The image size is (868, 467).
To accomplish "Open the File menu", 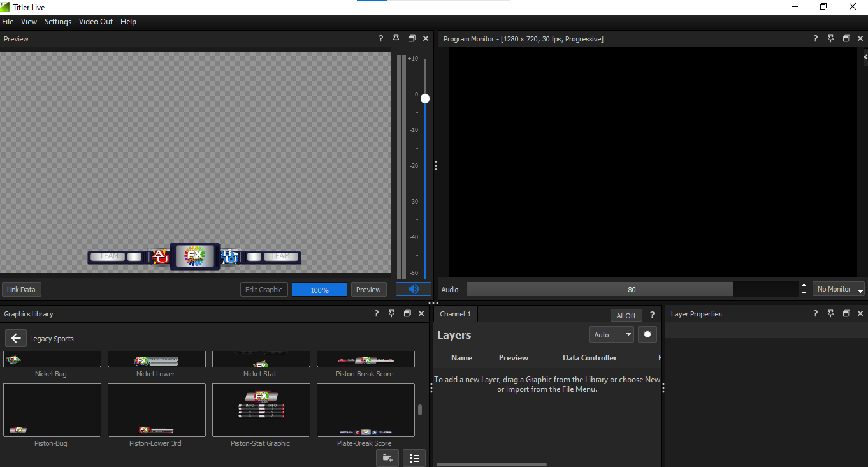I will [8, 22].
